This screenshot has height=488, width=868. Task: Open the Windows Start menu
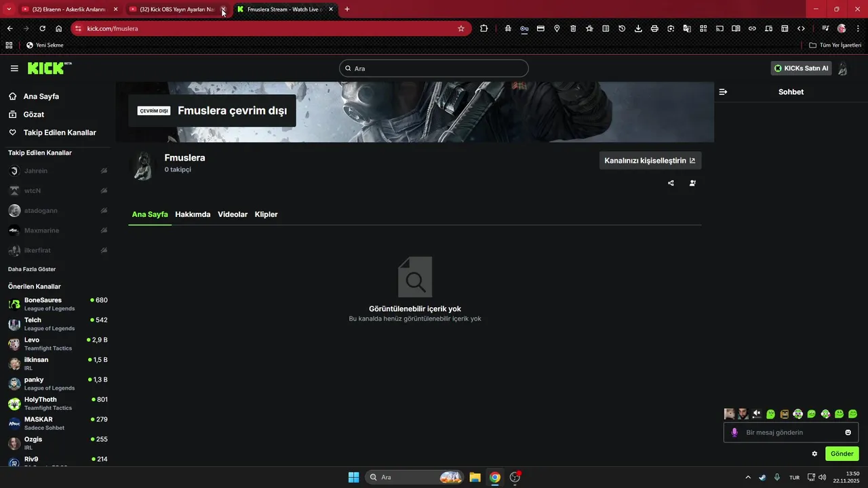[353, 477]
